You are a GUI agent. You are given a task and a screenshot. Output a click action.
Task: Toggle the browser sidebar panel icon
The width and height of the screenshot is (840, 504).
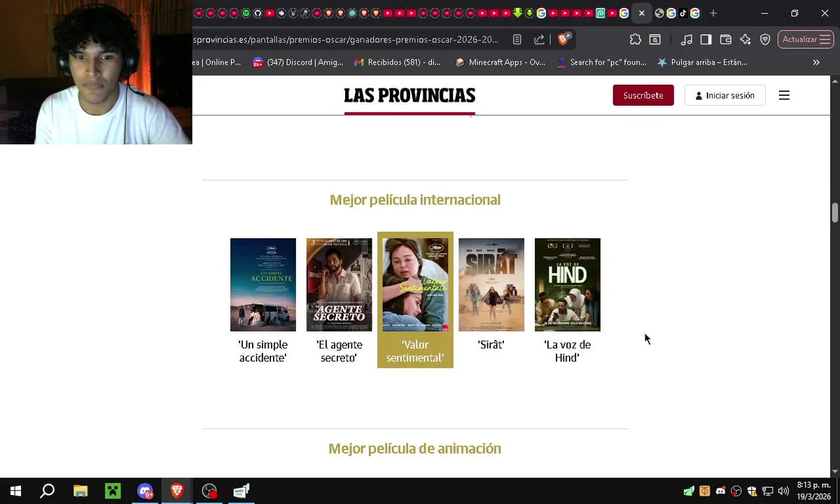coord(706,40)
